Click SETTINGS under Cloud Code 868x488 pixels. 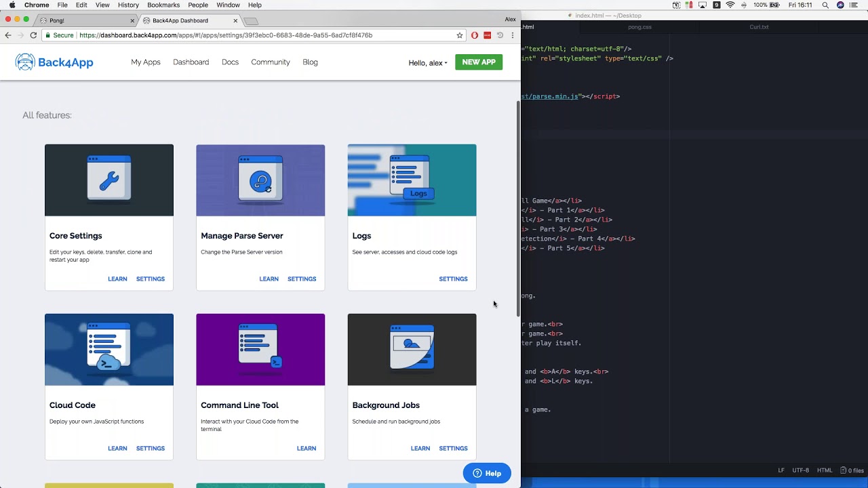[x=151, y=449]
